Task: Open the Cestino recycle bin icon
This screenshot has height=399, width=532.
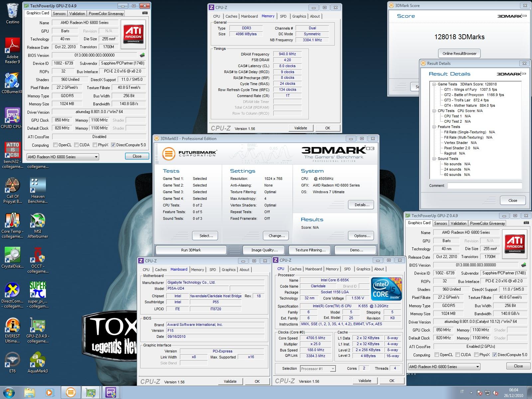Action: click(13, 13)
